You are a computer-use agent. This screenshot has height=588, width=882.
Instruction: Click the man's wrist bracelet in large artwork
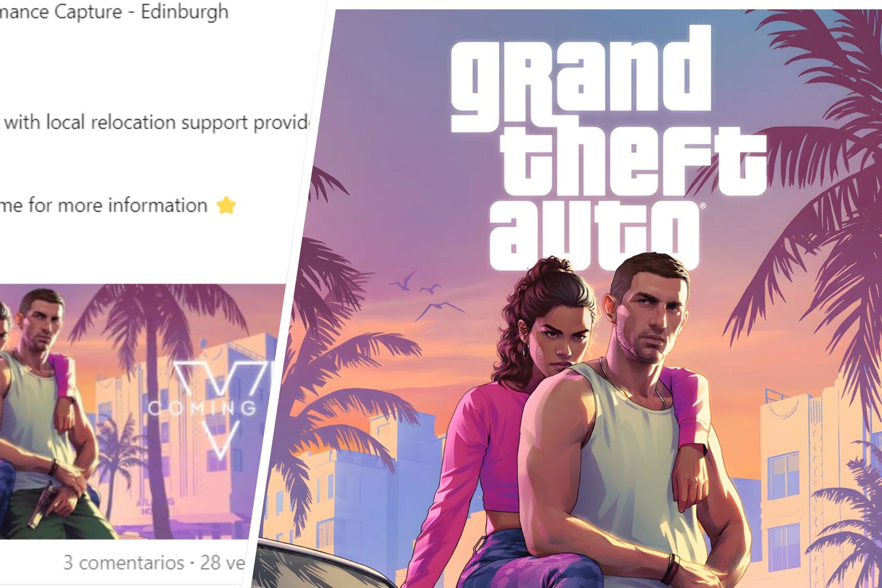point(670,569)
